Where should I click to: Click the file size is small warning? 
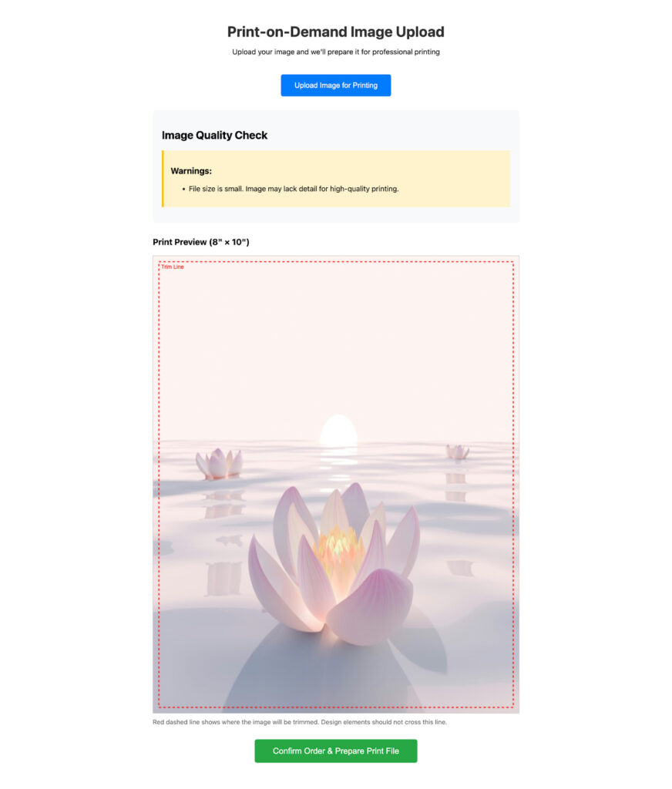pyautogui.click(x=294, y=189)
